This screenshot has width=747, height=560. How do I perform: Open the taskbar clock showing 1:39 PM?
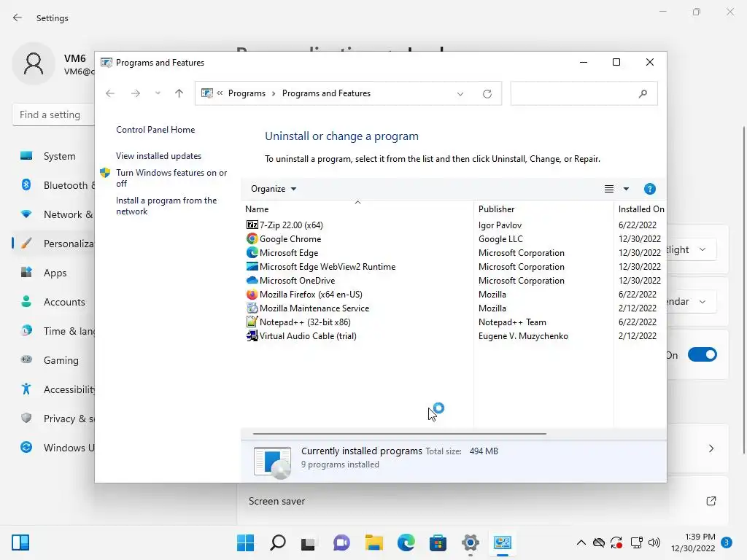(693, 542)
